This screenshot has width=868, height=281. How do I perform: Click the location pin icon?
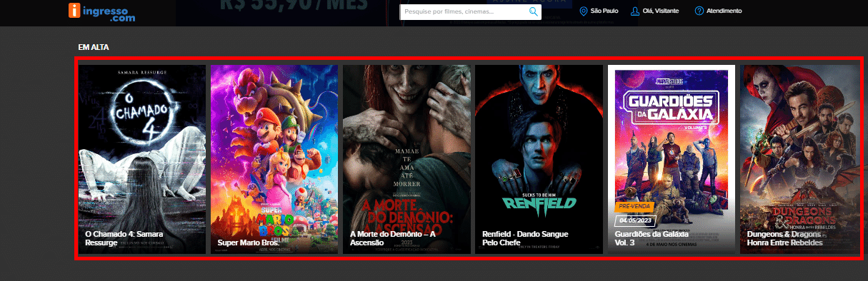tap(584, 11)
